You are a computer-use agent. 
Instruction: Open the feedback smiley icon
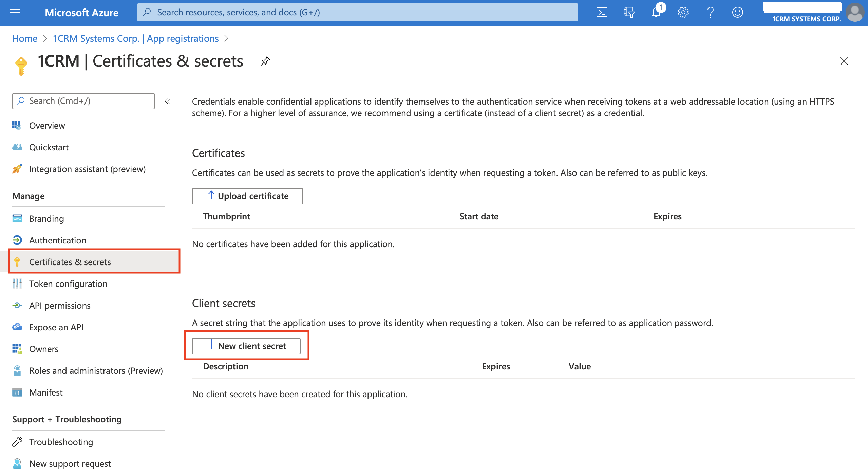pyautogui.click(x=737, y=13)
